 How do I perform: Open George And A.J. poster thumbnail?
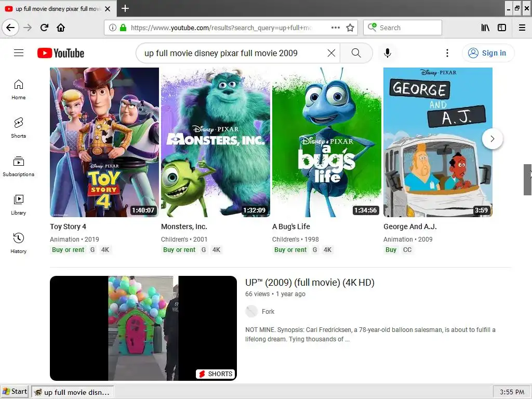point(437,142)
